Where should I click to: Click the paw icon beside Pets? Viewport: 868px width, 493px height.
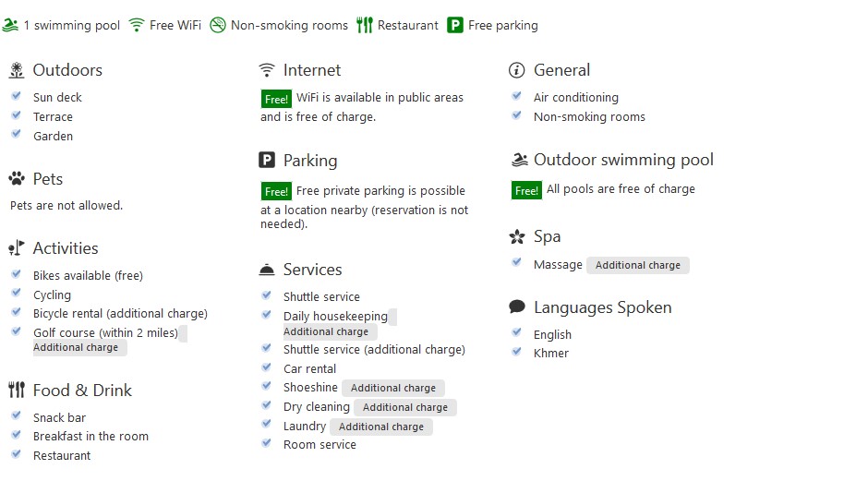pos(17,178)
